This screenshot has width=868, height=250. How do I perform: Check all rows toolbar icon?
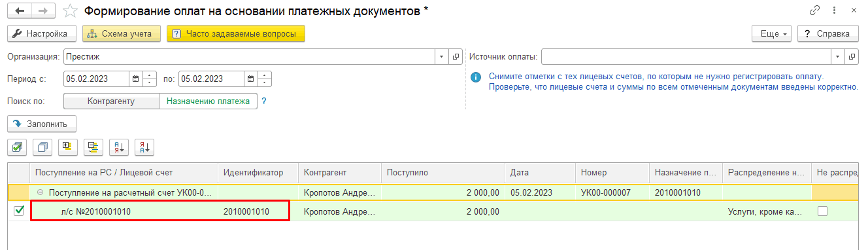[x=18, y=147]
